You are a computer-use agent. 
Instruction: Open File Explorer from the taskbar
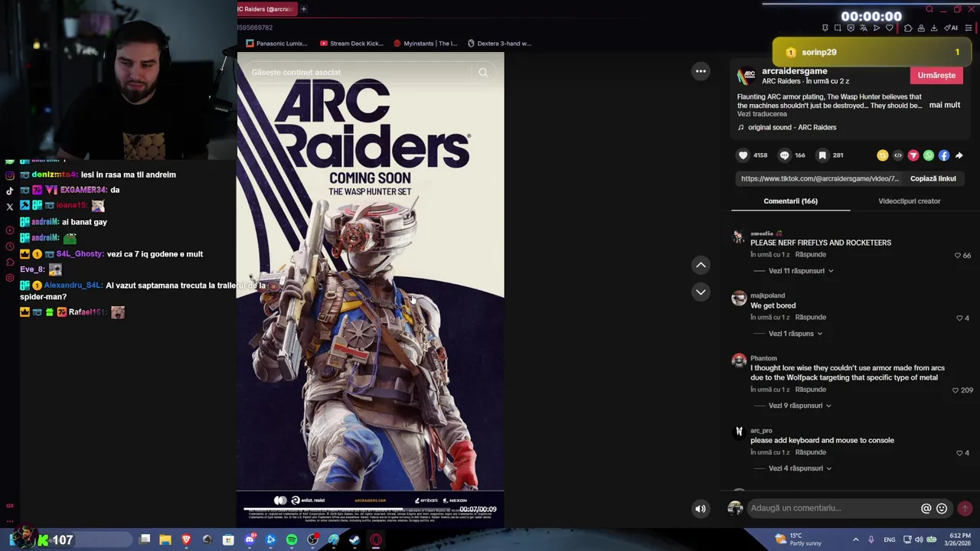[x=165, y=540]
